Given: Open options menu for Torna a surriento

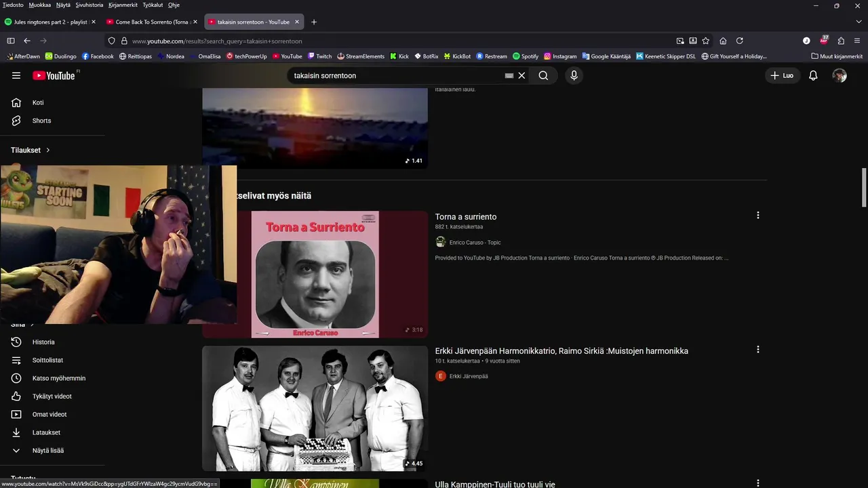Looking at the screenshot, I should click(x=758, y=216).
